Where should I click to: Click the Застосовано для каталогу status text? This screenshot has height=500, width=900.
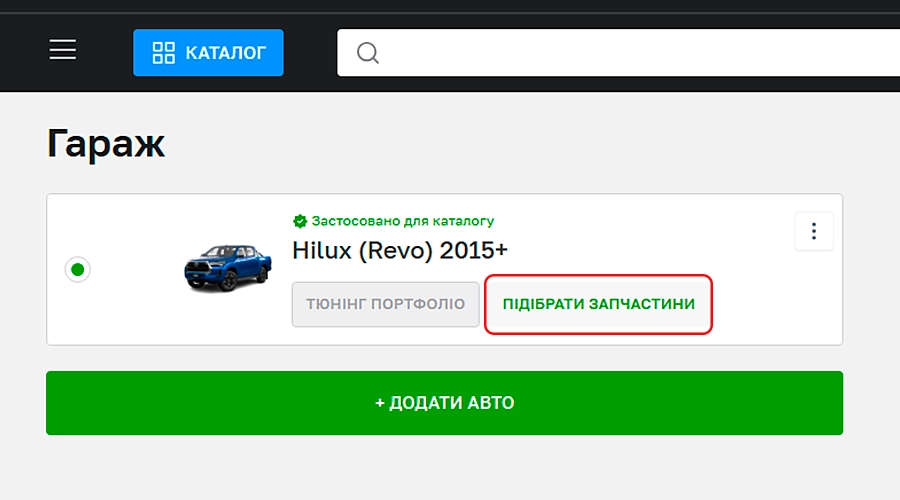coord(402,221)
